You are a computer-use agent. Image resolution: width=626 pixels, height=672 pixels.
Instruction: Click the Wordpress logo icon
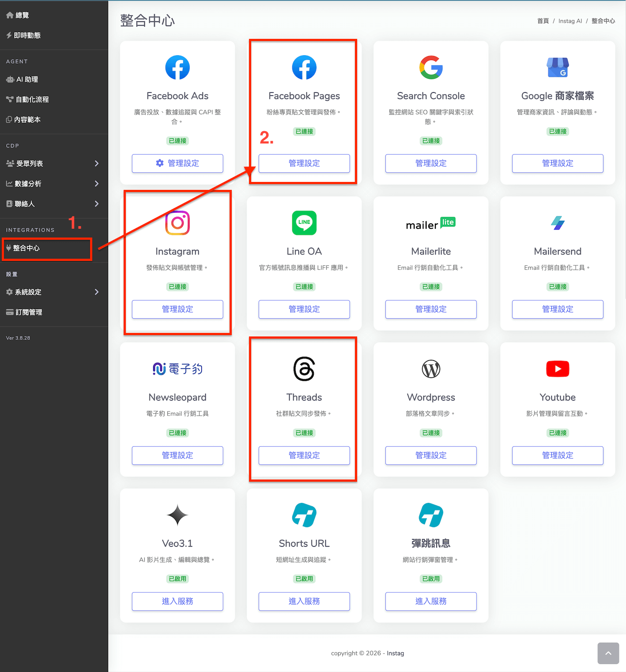pyautogui.click(x=431, y=369)
